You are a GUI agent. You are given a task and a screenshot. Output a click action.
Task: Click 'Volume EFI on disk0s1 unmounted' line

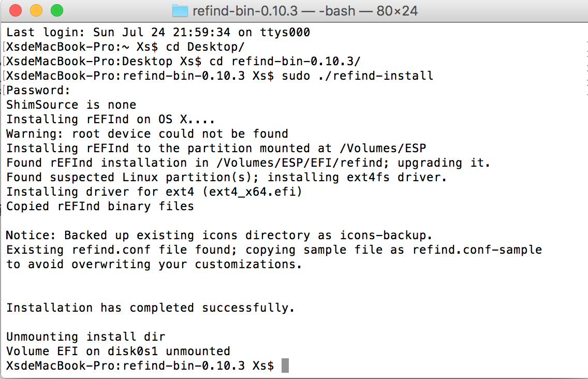pos(118,351)
